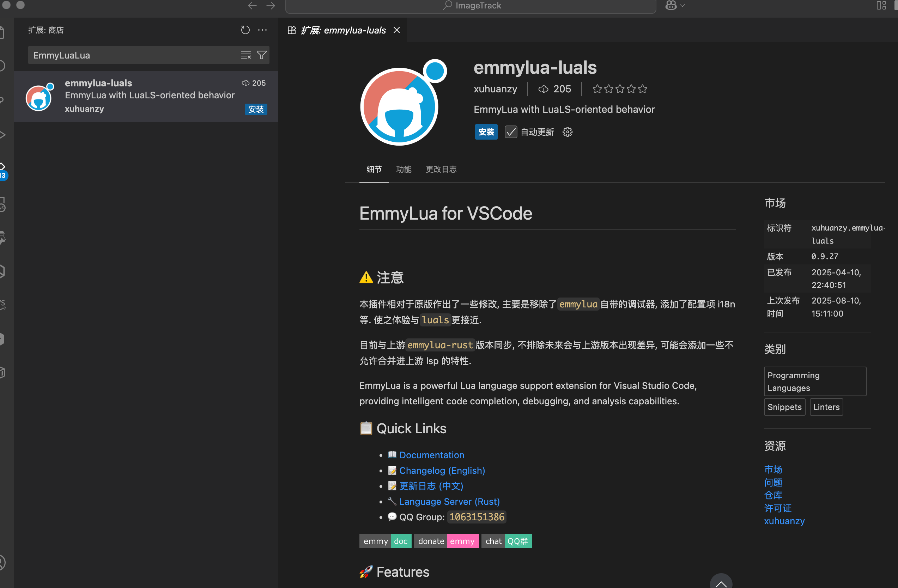Open extensions view more actions menu
Viewport: 898px width, 588px height.
click(263, 30)
